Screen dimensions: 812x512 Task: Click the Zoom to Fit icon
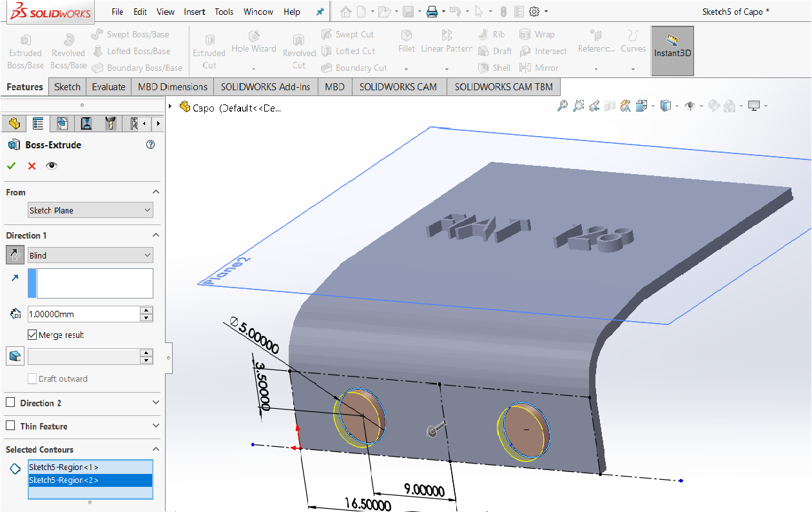pyautogui.click(x=563, y=106)
